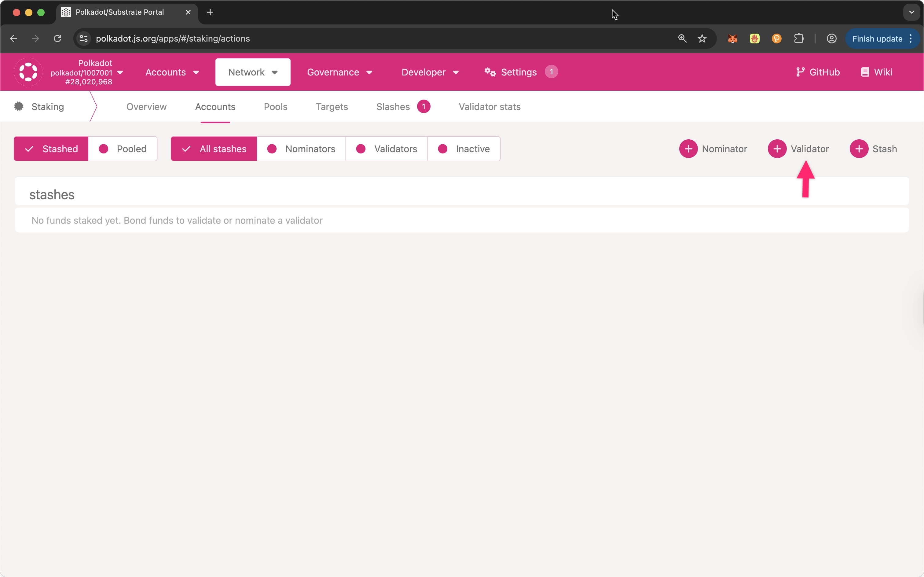Enable the Nominators filter
This screenshot has height=577, width=924.
pyautogui.click(x=301, y=149)
